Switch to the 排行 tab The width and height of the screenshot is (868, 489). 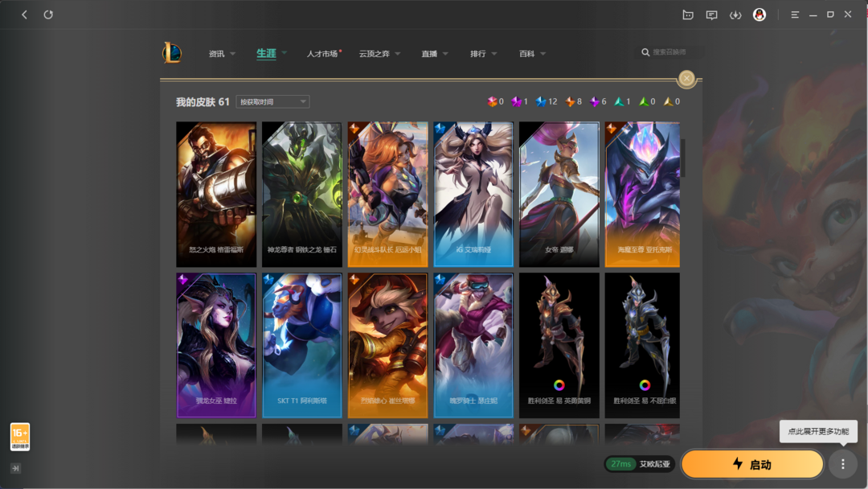click(477, 54)
